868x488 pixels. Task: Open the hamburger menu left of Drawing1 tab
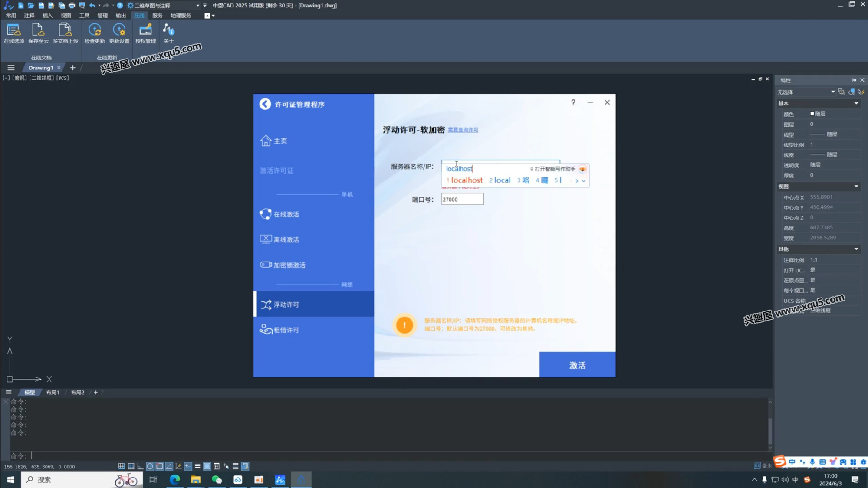coord(11,68)
